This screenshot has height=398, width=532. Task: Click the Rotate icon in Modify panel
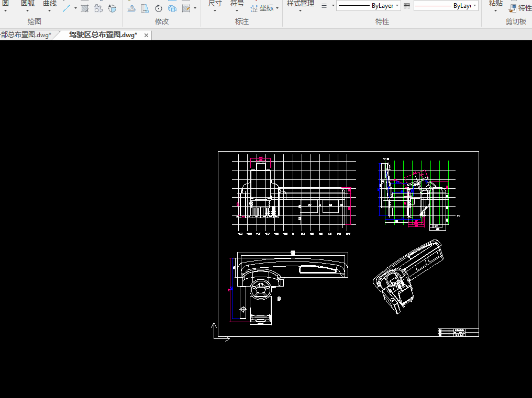pyautogui.click(x=158, y=8)
